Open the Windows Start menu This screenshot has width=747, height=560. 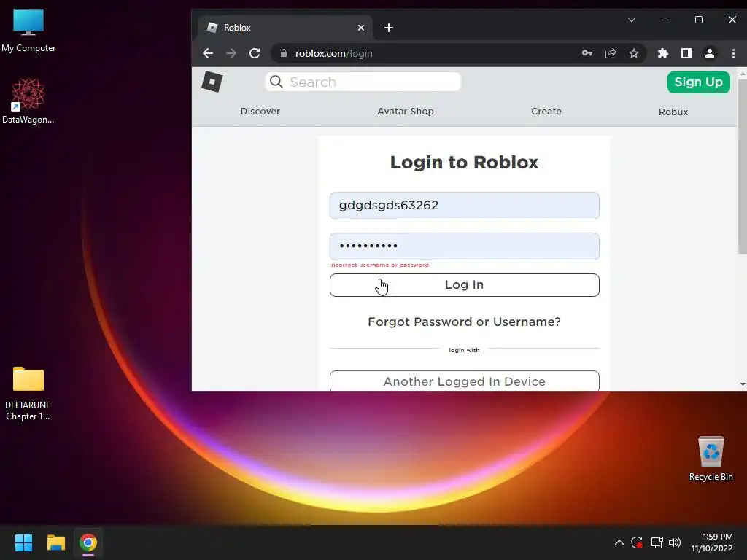pos(23,542)
